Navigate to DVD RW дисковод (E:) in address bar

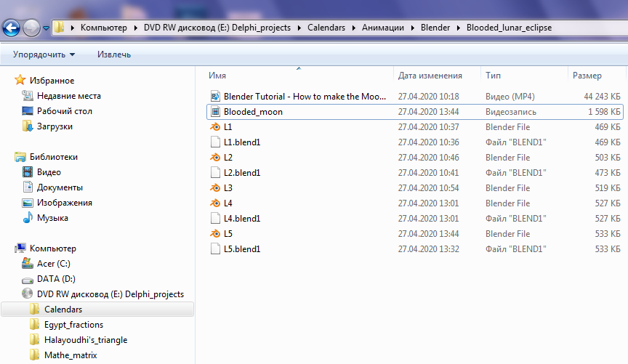[217, 28]
